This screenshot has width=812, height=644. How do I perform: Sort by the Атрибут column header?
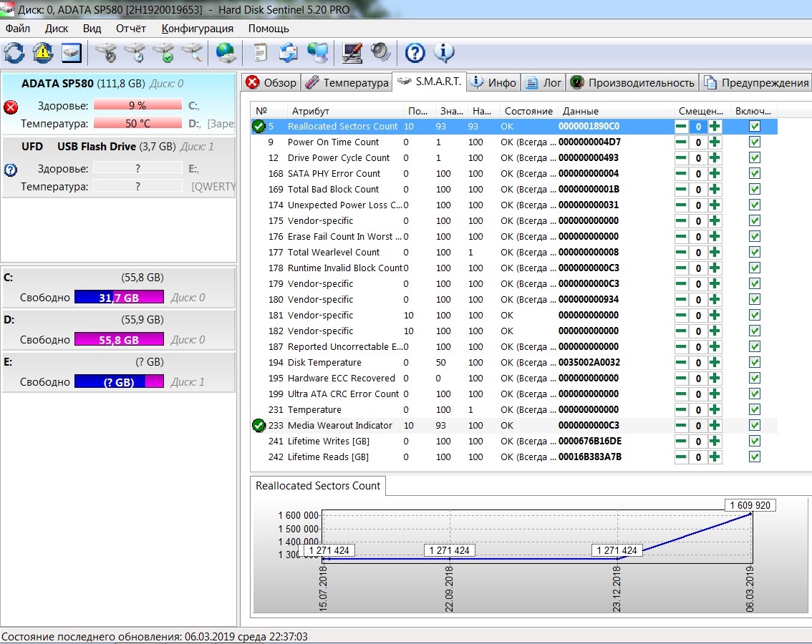click(x=311, y=111)
